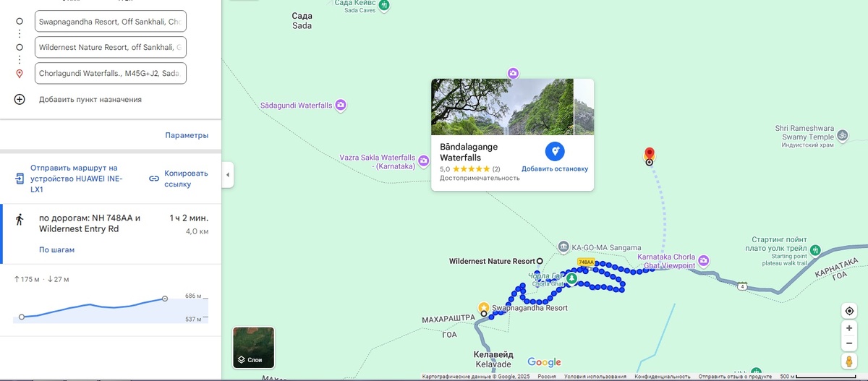This screenshot has width=868, height=381.
Task: Select the walking mode pedestrian icon
Action: pos(20,218)
